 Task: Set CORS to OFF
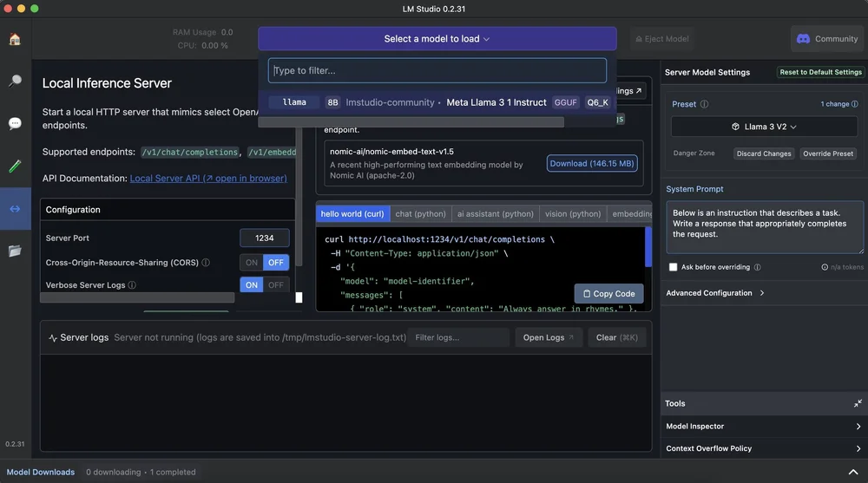276,262
